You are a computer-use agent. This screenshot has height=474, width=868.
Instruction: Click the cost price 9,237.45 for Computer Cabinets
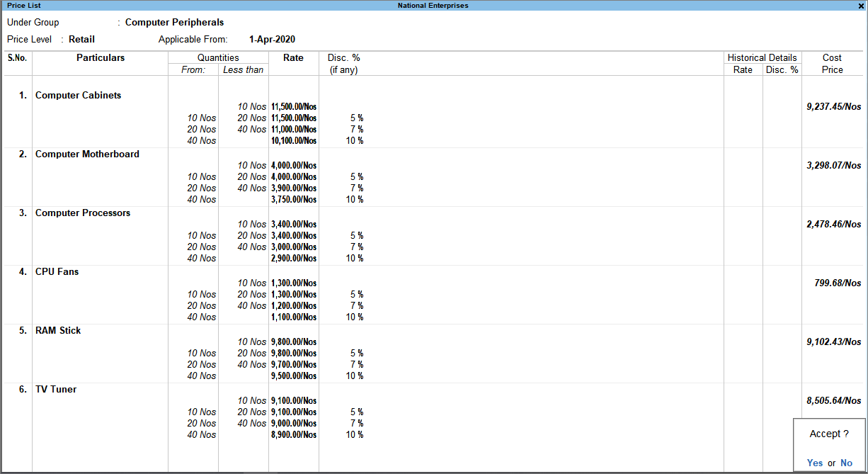[x=833, y=106]
